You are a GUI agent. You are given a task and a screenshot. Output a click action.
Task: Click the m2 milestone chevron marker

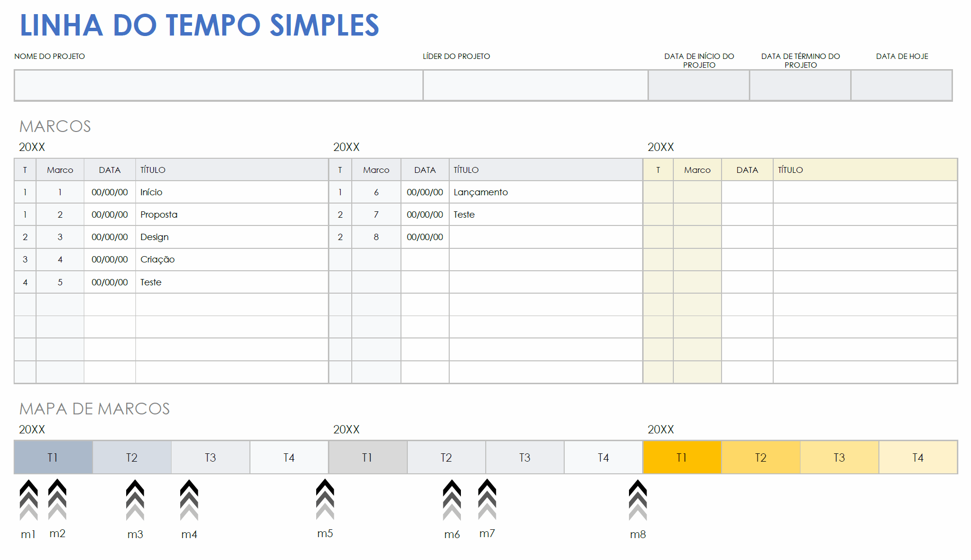[57, 500]
